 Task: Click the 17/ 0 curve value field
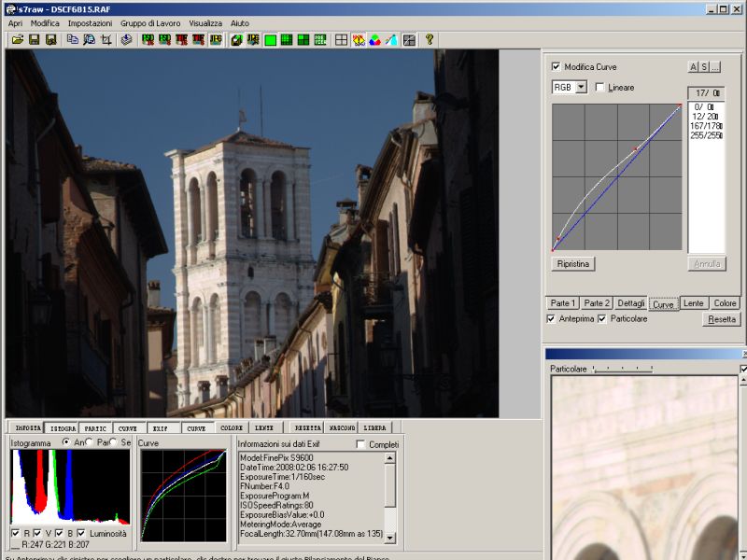706,92
